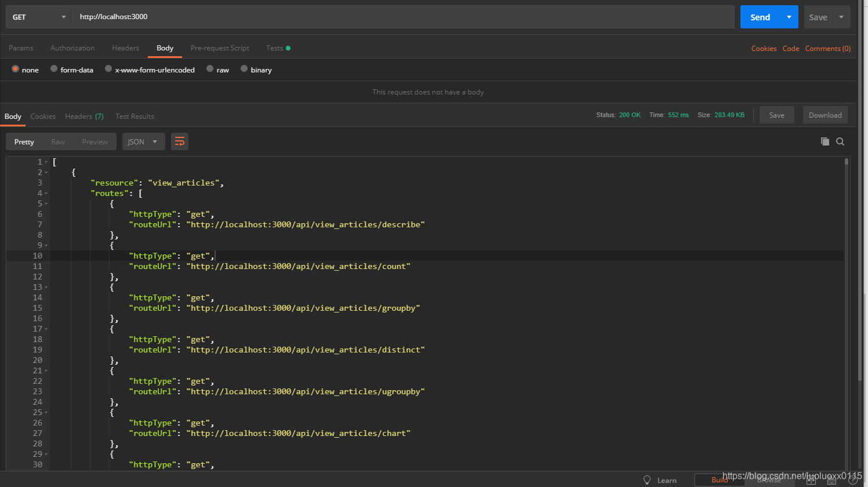Screen dimensions: 868x487
Task: Switch to the Authorization tab
Action: coord(72,48)
